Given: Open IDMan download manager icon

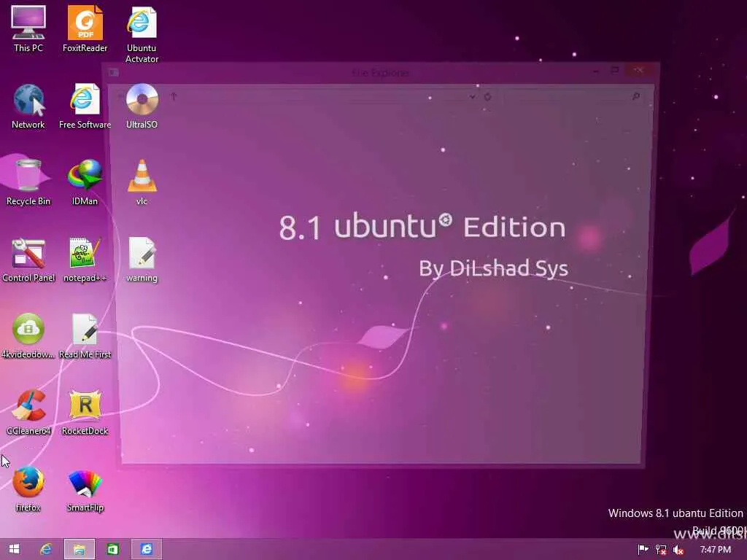Looking at the screenshot, I should 85,182.
